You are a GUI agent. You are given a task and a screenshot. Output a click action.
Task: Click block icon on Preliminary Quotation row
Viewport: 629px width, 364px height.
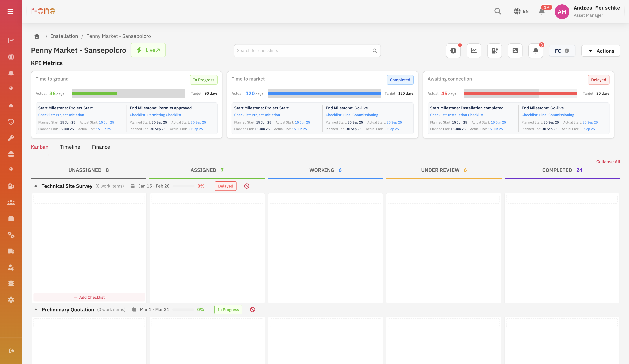pyautogui.click(x=253, y=310)
